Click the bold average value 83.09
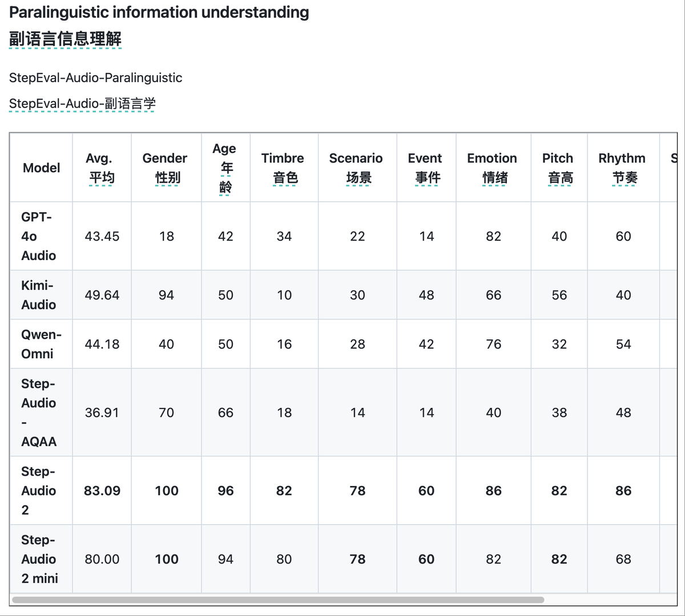Screen dimensions: 685x616 click(x=102, y=491)
